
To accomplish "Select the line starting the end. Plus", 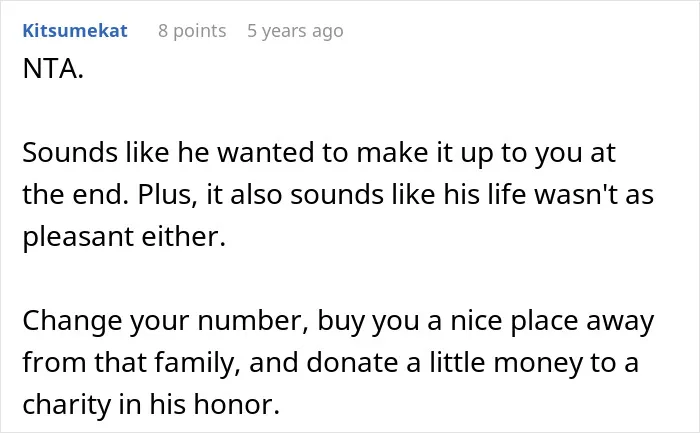I will [338, 195].
